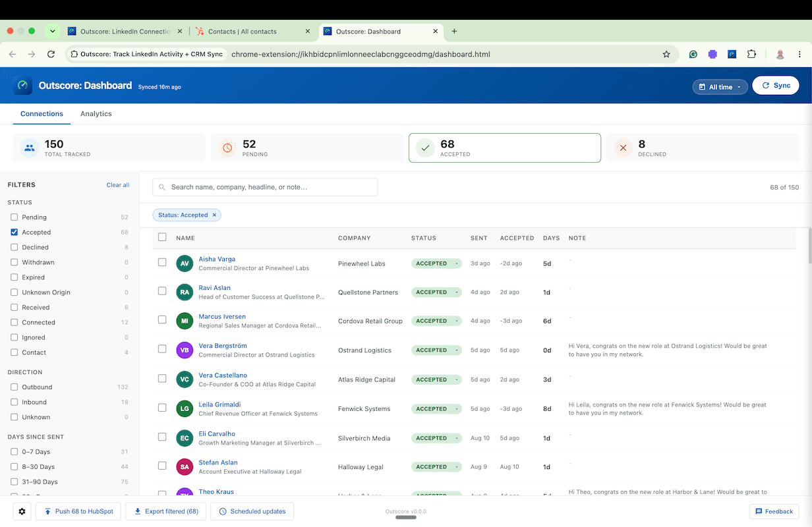Image resolution: width=812 pixels, height=527 pixels.
Task: Uncheck the Accepted status filter
Action: tap(14, 233)
